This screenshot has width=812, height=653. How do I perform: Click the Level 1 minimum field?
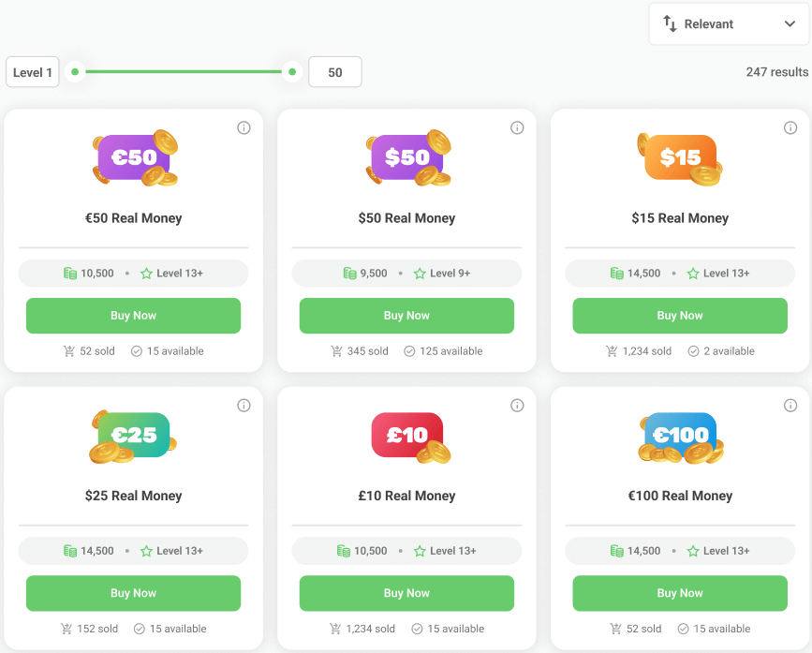pos(33,72)
